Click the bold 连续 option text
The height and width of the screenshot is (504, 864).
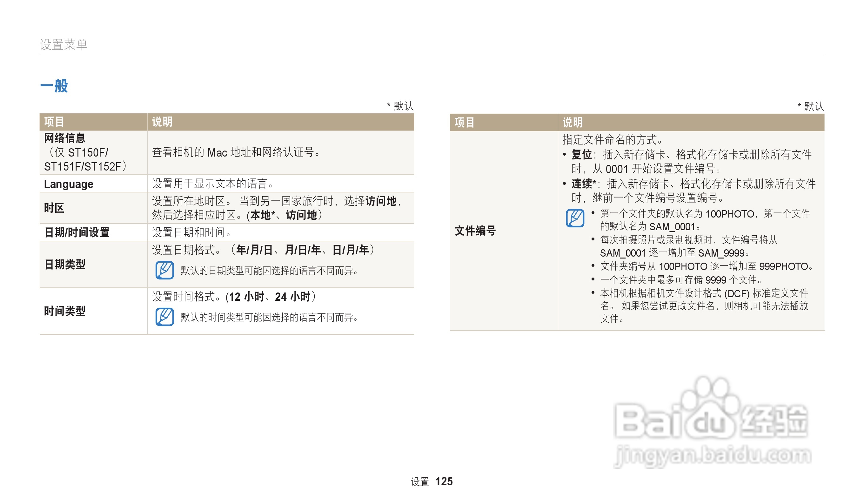point(581,184)
